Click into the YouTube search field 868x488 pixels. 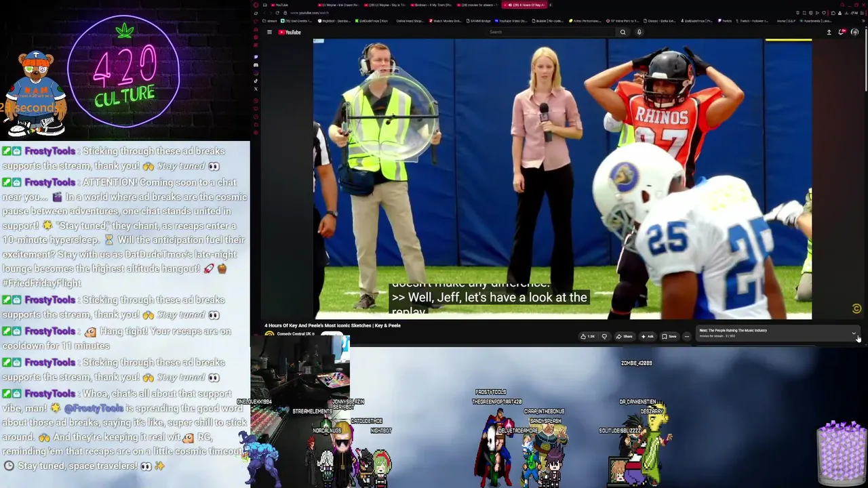pyautogui.click(x=552, y=32)
